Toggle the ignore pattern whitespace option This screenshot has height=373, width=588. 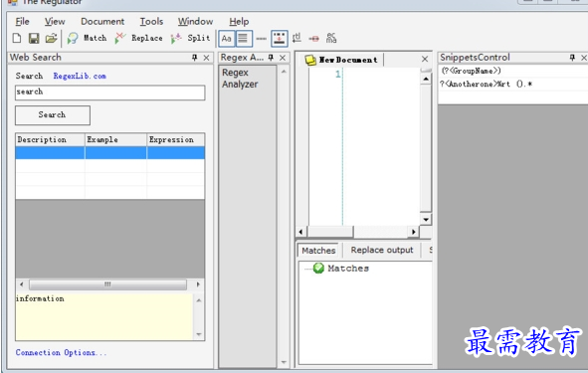click(280, 39)
